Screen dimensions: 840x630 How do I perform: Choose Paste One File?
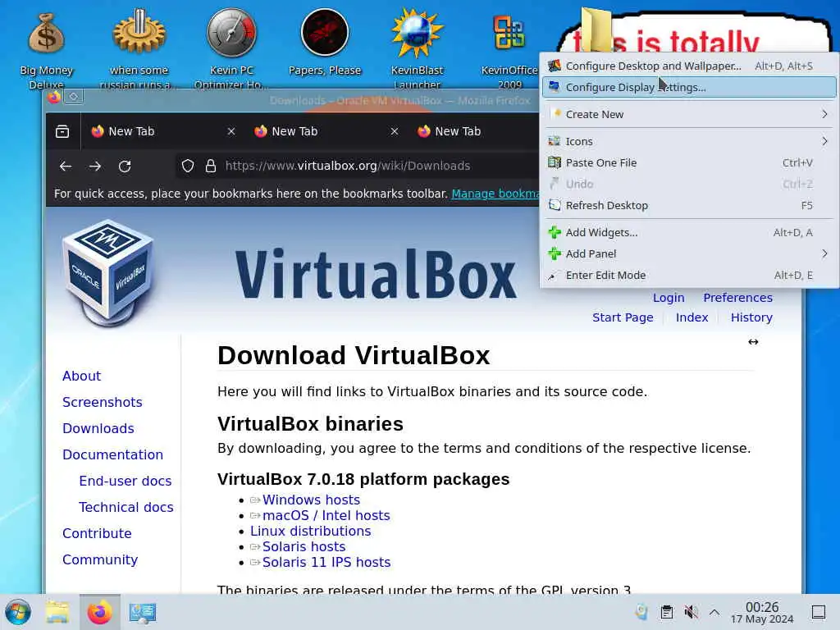pos(689,163)
